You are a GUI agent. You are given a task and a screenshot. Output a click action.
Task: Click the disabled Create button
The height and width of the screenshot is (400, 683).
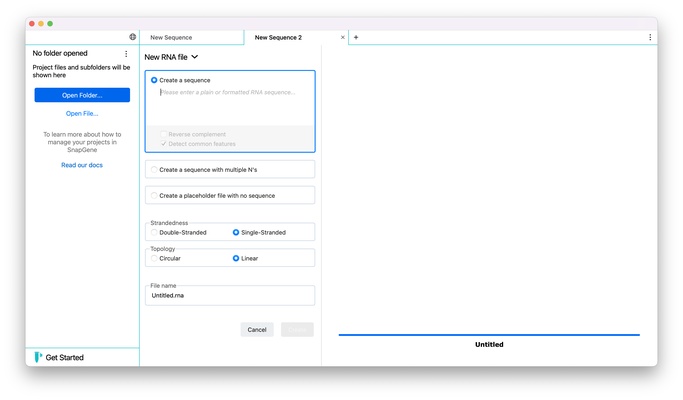(298, 330)
